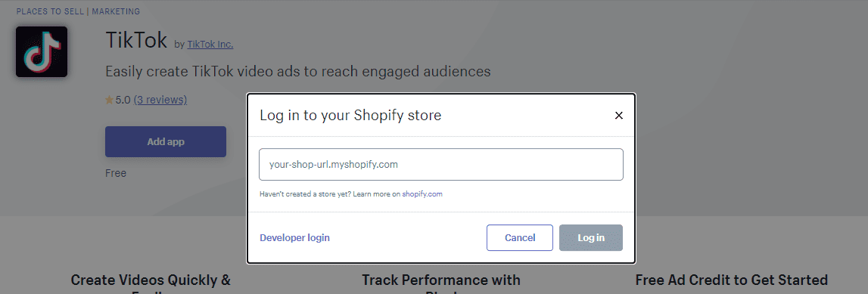The width and height of the screenshot is (868, 294).
Task: Click the gold star rating icon
Action: [109, 100]
